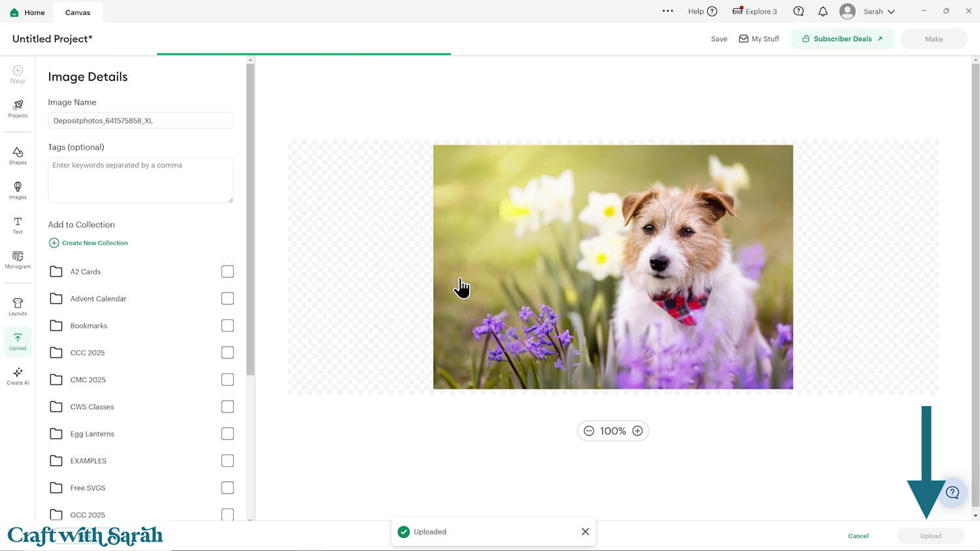The height and width of the screenshot is (551, 980).
Task: Open the Shapes tool in sidebar
Action: [18, 155]
